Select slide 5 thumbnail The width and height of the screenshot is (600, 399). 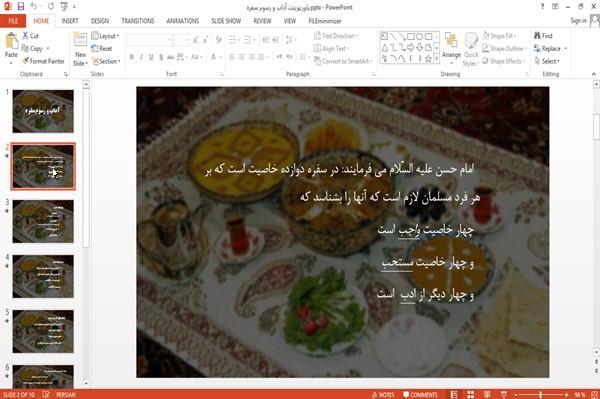[x=43, y=331]
